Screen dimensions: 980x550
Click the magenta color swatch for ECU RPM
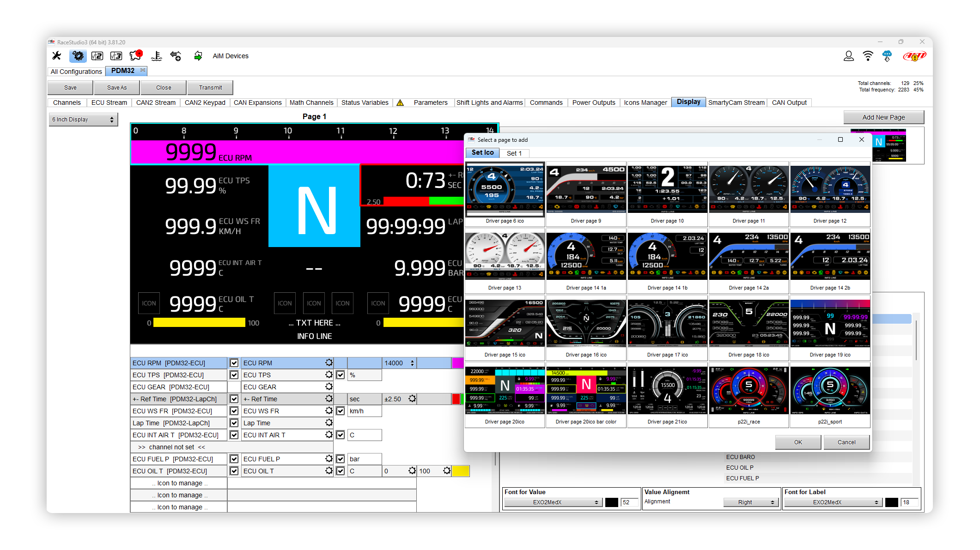(457, 363)
